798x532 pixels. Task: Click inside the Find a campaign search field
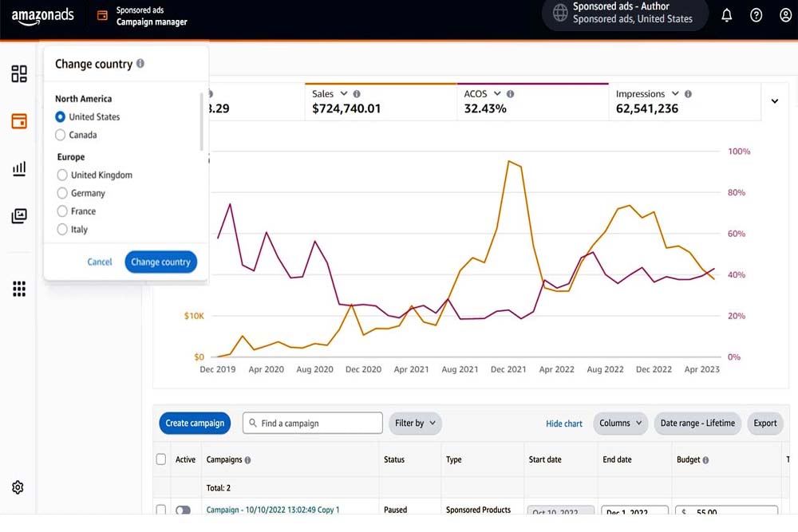pos(311,423)
